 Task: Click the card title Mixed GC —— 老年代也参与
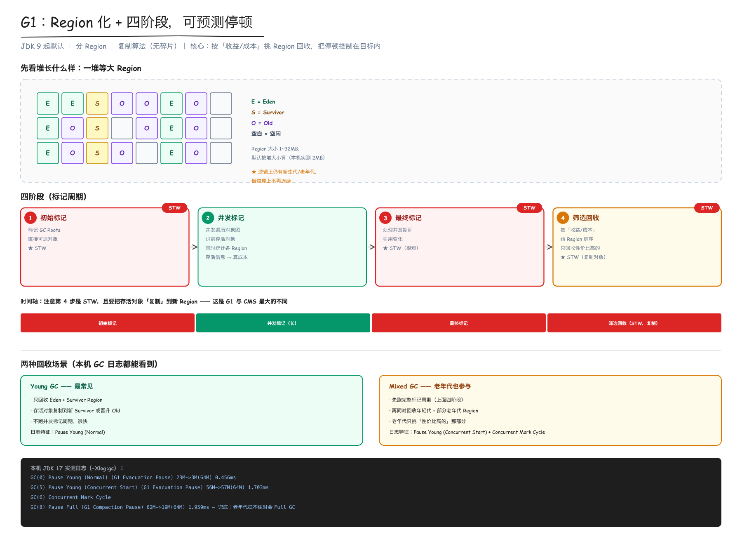pyautogui.click(x=430, y=386)
